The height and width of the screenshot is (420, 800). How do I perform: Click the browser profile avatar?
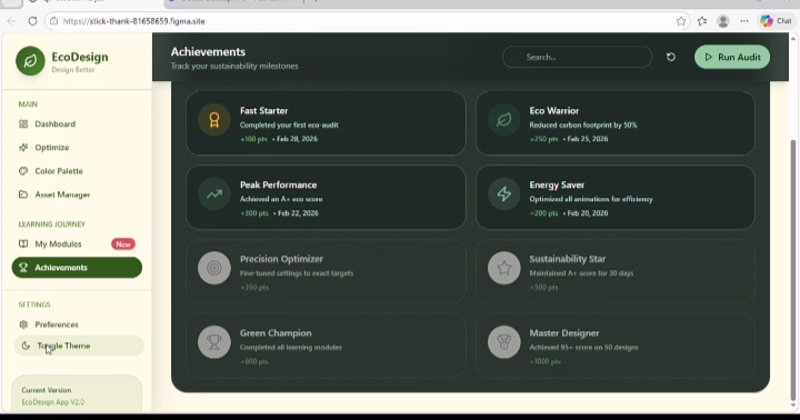pos(723,21)
